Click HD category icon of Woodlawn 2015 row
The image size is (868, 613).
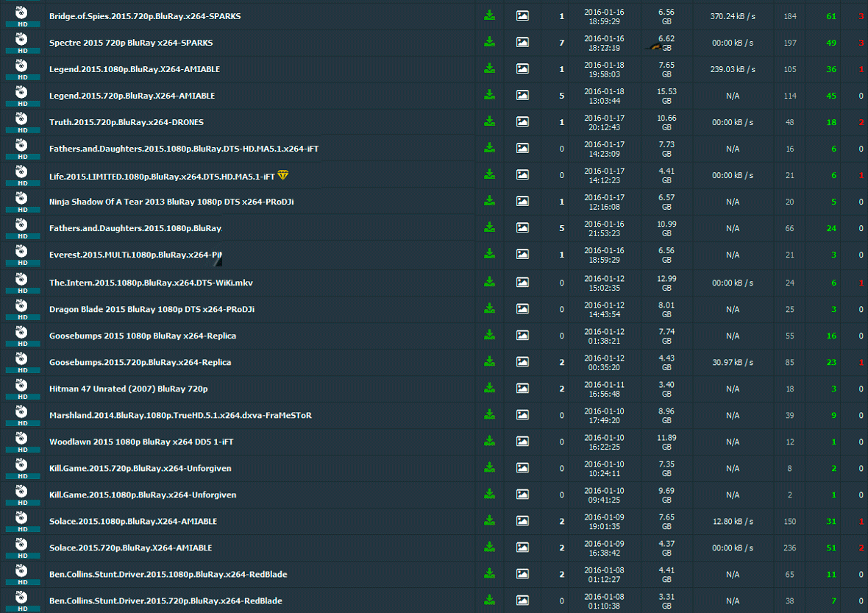click(22, 442)
